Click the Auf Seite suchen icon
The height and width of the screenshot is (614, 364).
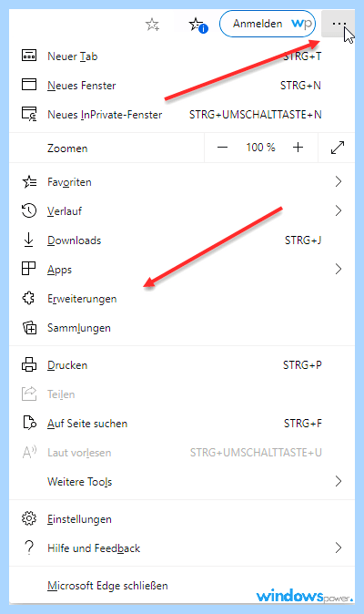point(29,423)
